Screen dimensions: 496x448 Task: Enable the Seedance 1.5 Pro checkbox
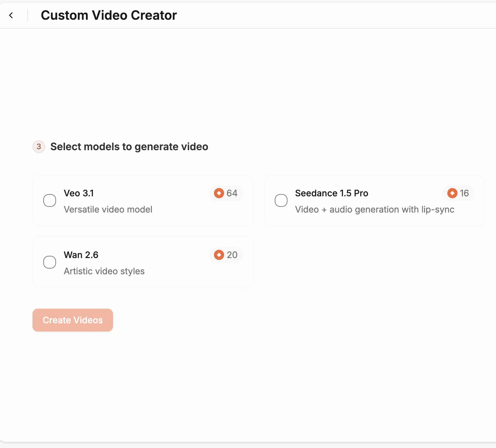coord(281,200)
